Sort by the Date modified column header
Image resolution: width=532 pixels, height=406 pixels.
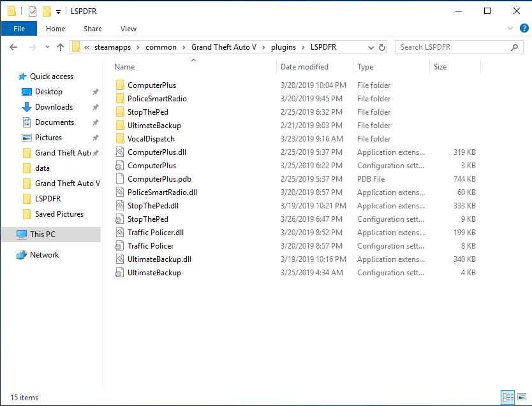304,67
